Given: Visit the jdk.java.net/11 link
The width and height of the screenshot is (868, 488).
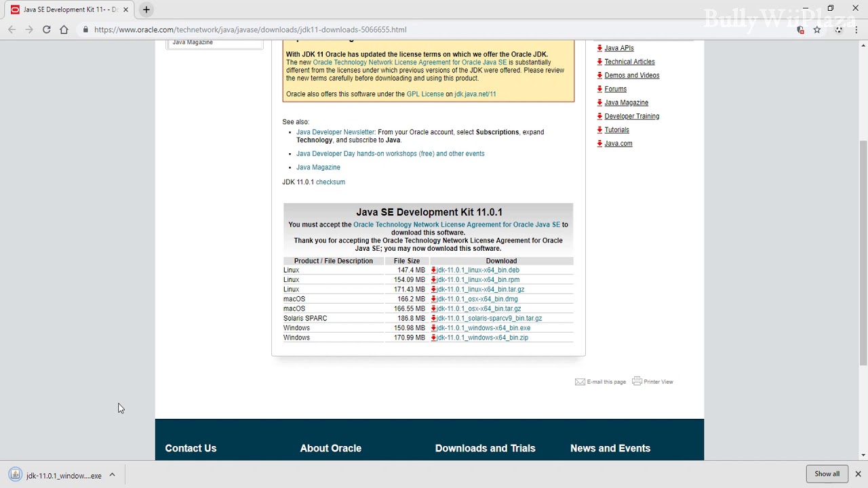Looking at the screenshot, I should [x=475, y=94].
